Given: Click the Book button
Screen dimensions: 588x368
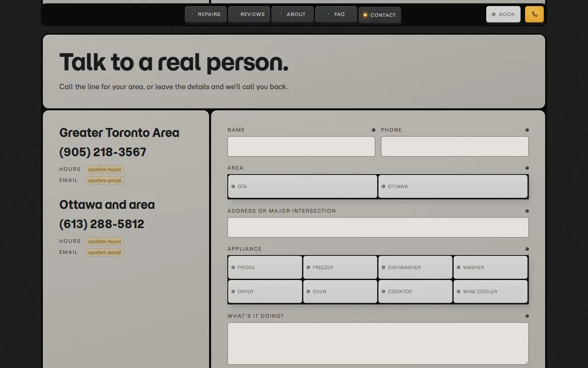Looking at the screenshot, I should coord(503,14).
